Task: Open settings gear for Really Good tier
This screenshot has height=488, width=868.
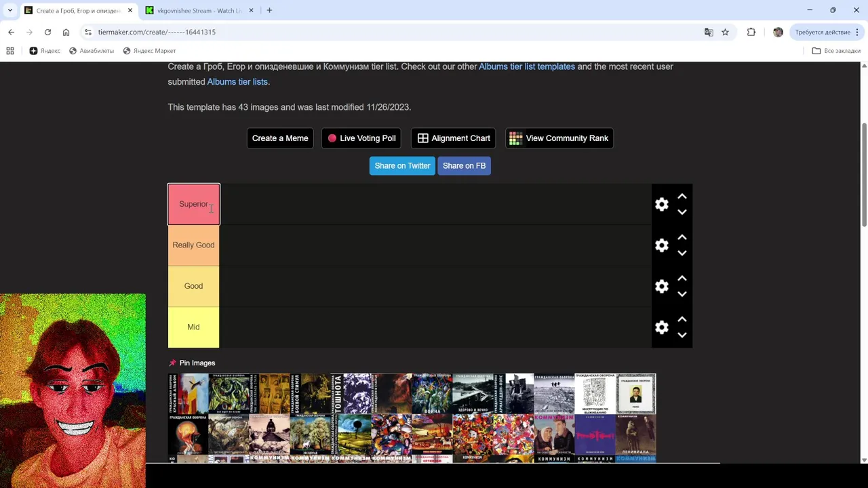Action: click(x=662, y=245)
